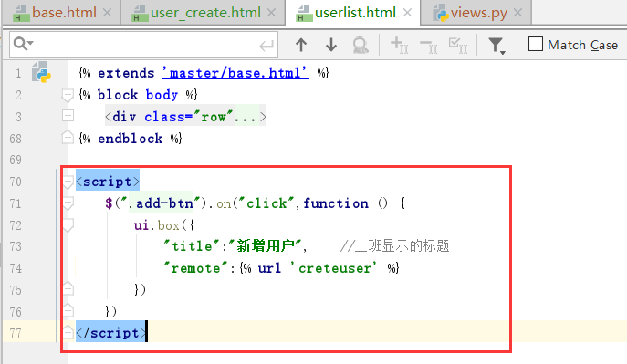Click the "title" key on line 73
Screen dimensions: 627x364
[x=192, y=246]
